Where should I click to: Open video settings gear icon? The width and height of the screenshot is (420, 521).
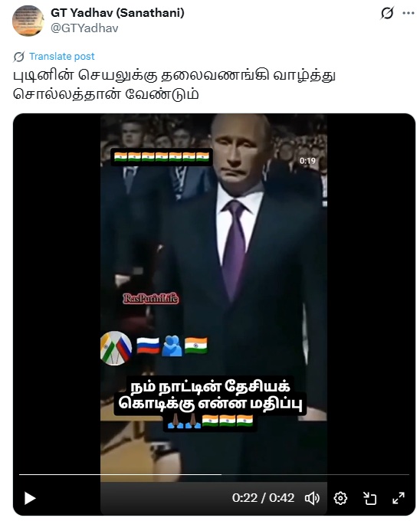pyautogui.click(x=340, y=498)
